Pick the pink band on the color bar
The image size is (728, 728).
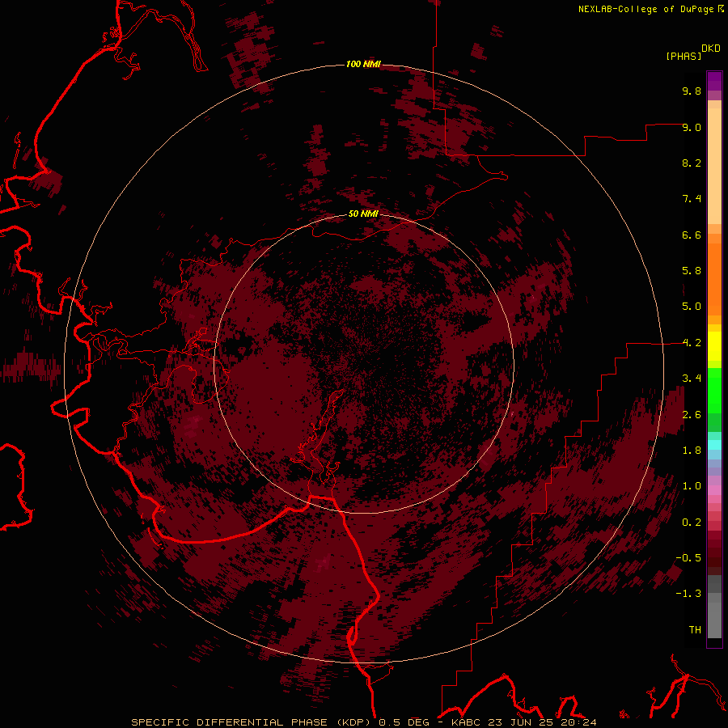[x=714, y=491]
